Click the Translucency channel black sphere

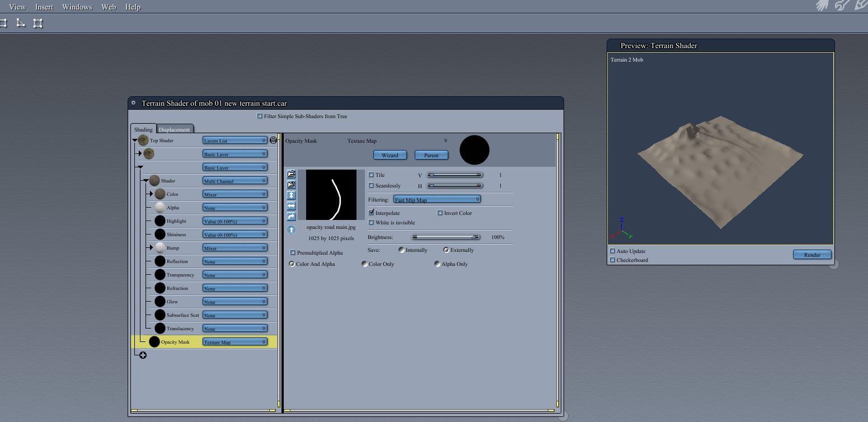coord(160,329)
